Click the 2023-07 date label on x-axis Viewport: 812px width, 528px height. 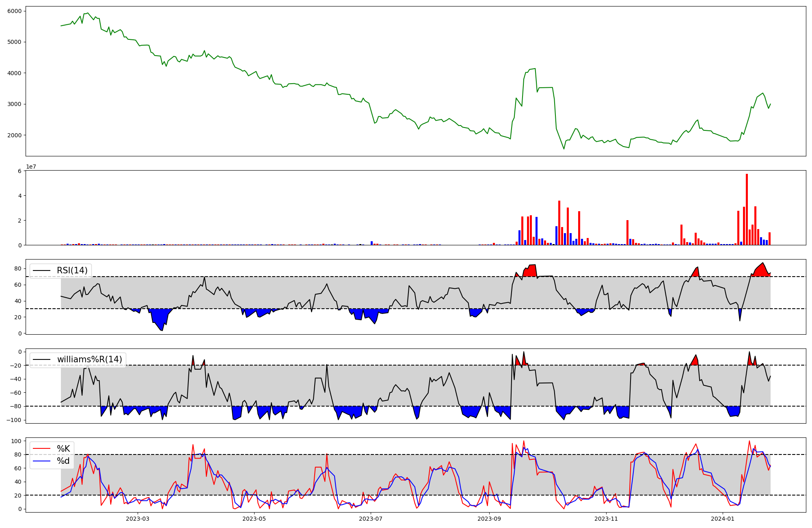click(371, 519)
